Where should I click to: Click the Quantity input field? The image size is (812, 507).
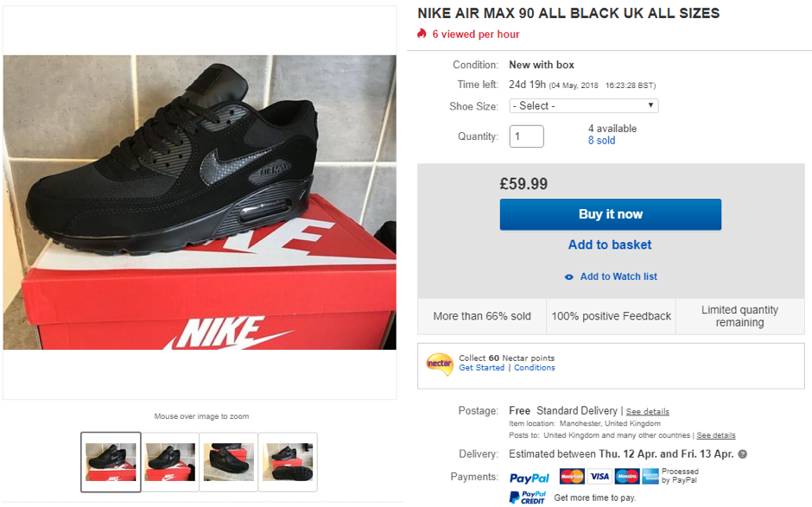click(526, 136)
